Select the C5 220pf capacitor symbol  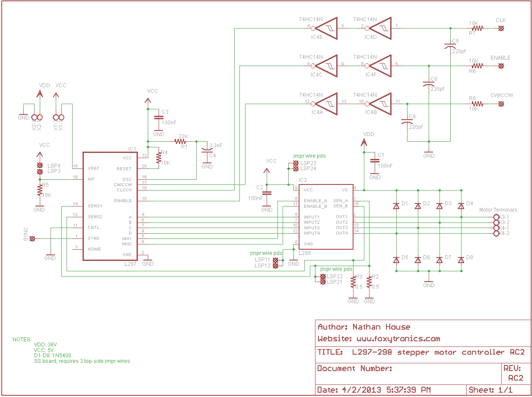tap(450, 45)
